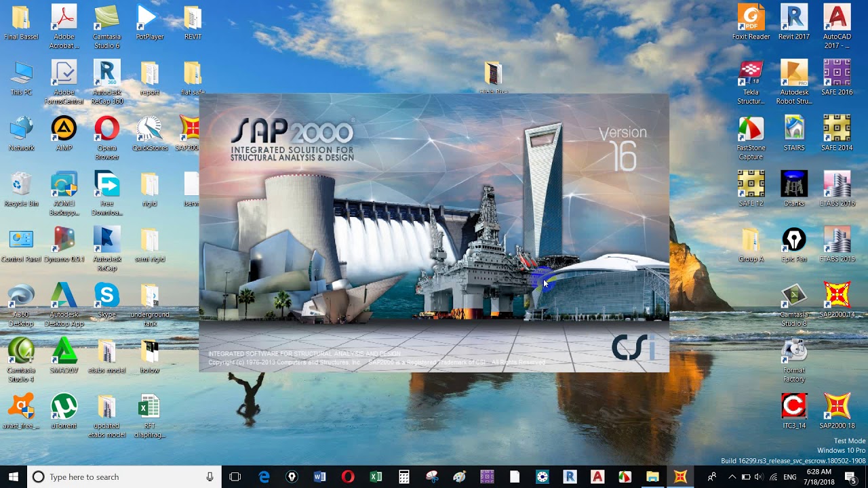
Task: Select the Autodesk ReCap 360 icon
Action: pyautogui.click(x=106, y=82)
